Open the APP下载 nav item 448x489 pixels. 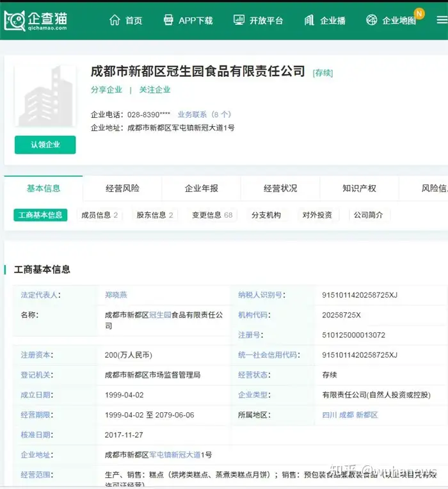click(x=195, y=20)
